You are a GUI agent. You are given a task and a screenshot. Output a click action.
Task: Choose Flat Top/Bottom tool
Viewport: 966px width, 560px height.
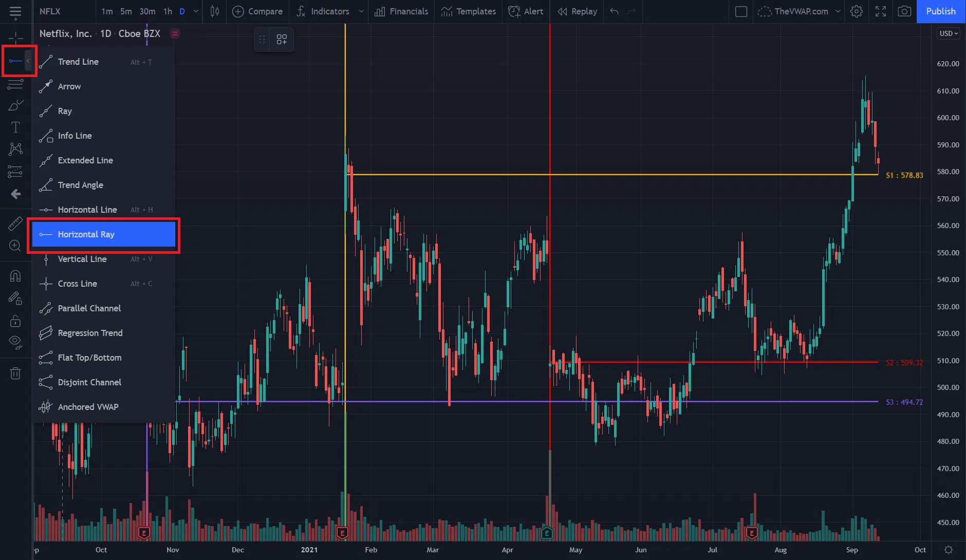pyautogui.click(x=103, y=358)
